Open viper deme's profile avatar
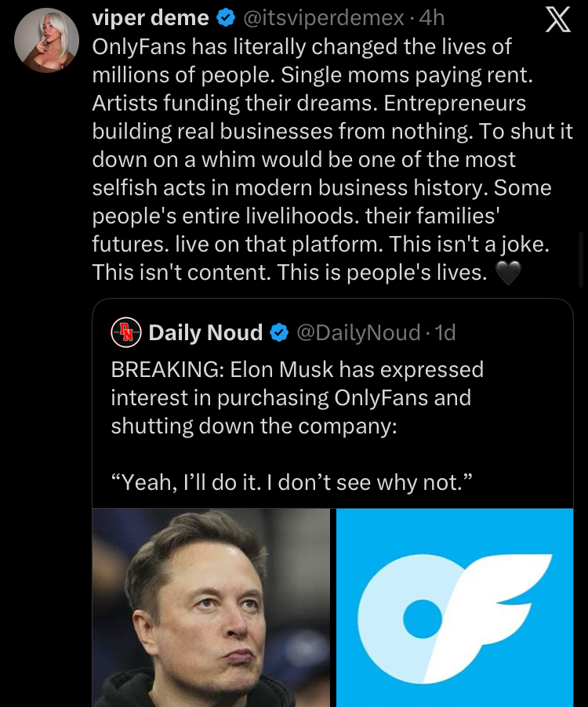 pos(46,40)
